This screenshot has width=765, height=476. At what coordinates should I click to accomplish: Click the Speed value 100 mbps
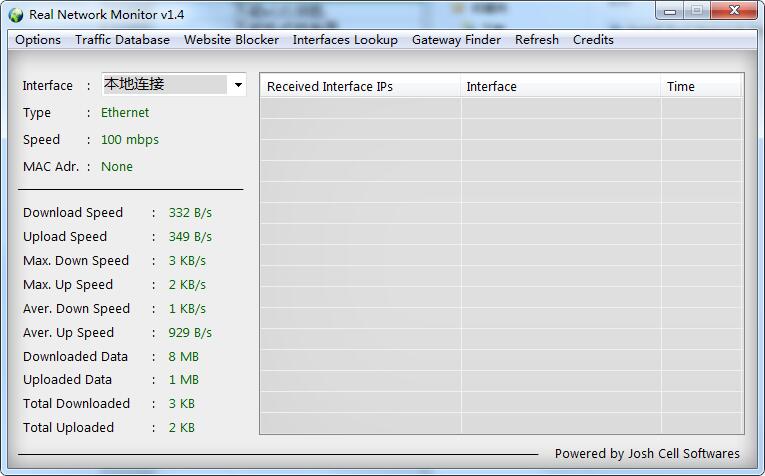click(130, 140)
